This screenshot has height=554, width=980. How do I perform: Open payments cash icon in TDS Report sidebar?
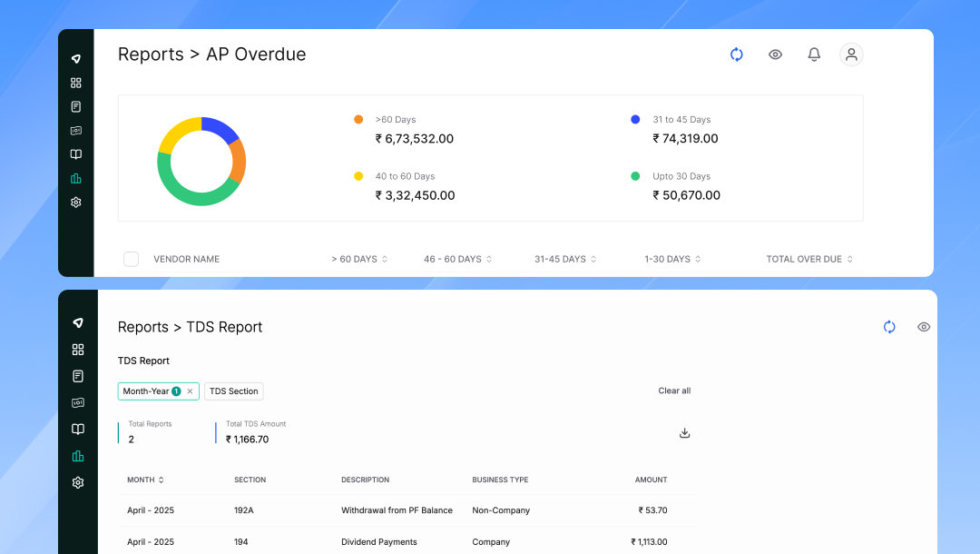(x=77, y=402)
